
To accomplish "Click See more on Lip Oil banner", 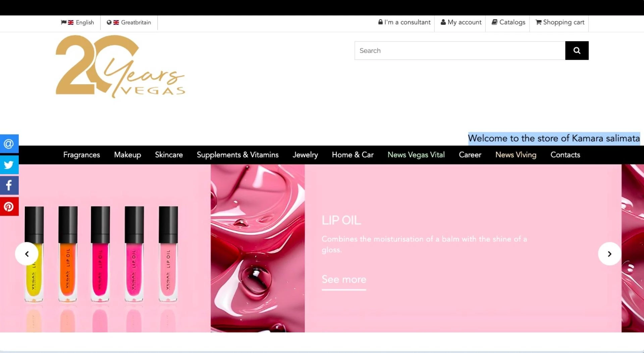I will 344,280.
